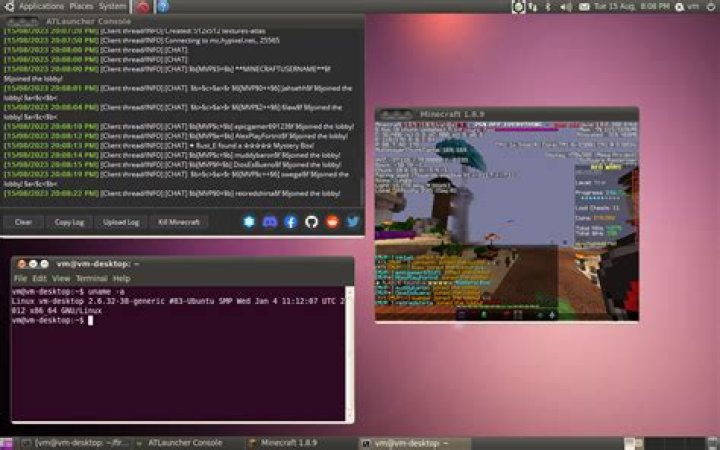This screenshot has height=450, width=720.
Task: Click the Kill Minecraft button
Action: pyautogui.click(x=179, y=222)
